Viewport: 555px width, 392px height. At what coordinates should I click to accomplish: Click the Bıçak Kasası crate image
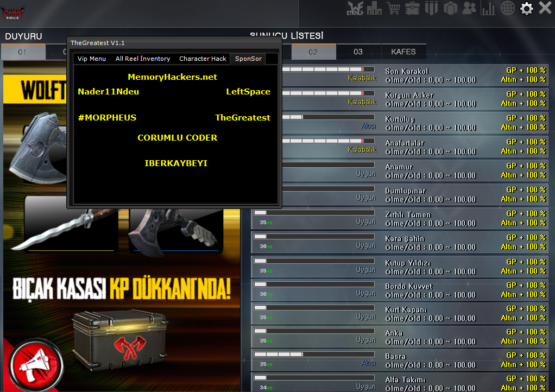pos(120,340)
